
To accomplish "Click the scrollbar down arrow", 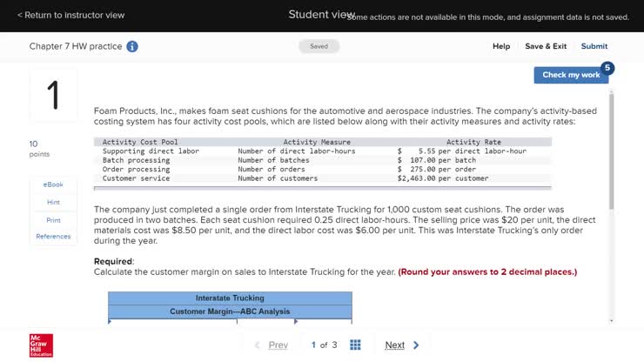I will [612, 320].
